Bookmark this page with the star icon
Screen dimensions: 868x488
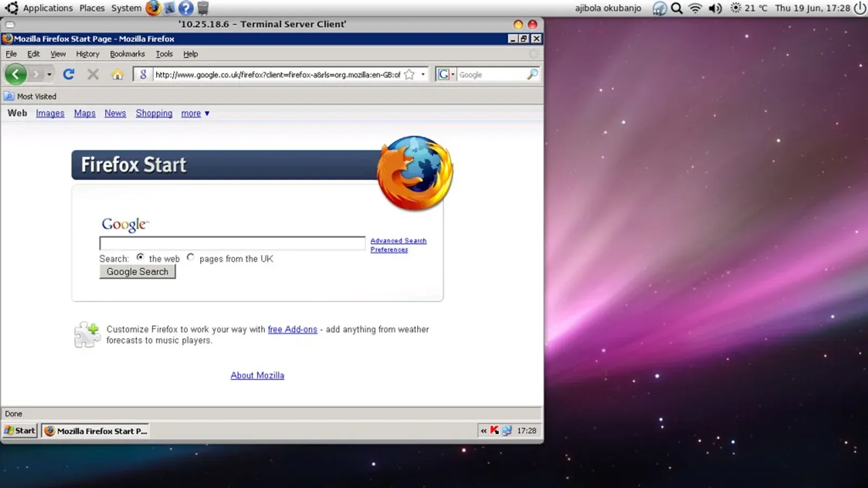point(410,74)
